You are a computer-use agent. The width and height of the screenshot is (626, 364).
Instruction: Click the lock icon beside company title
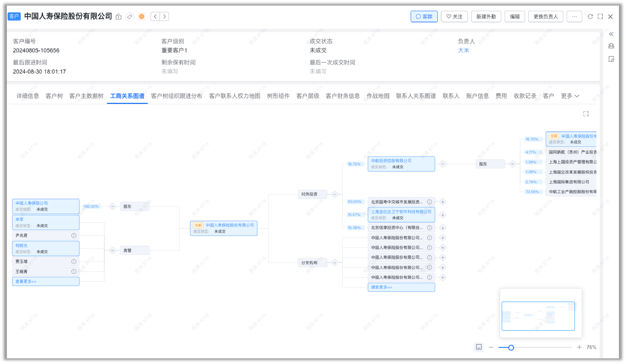coord(118,17)
